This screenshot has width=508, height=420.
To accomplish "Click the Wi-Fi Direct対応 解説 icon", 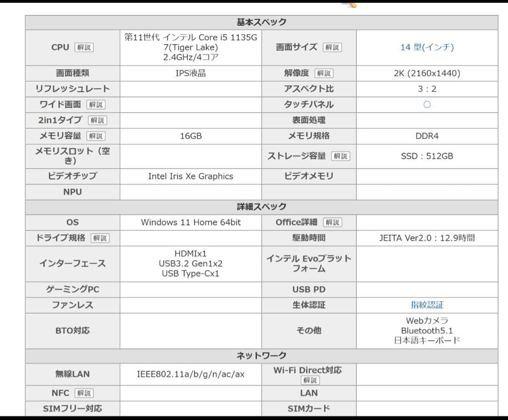I will tap(310, 379).
